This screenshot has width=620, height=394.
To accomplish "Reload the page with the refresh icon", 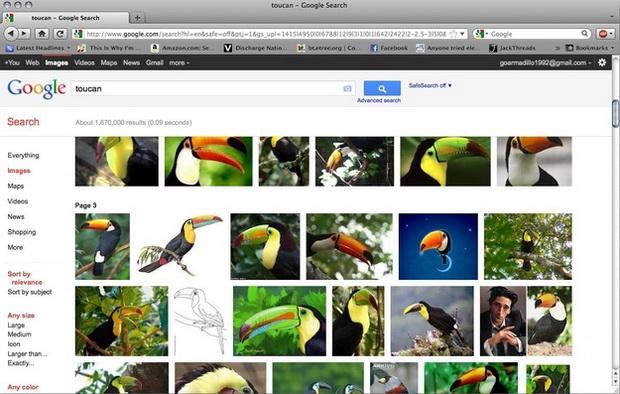I will (60, 34).
